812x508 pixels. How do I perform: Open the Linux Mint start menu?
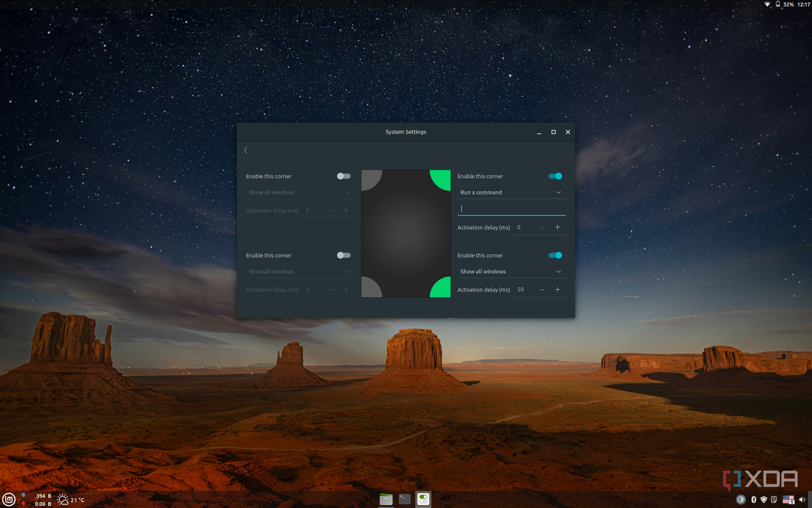click(9, 500)
